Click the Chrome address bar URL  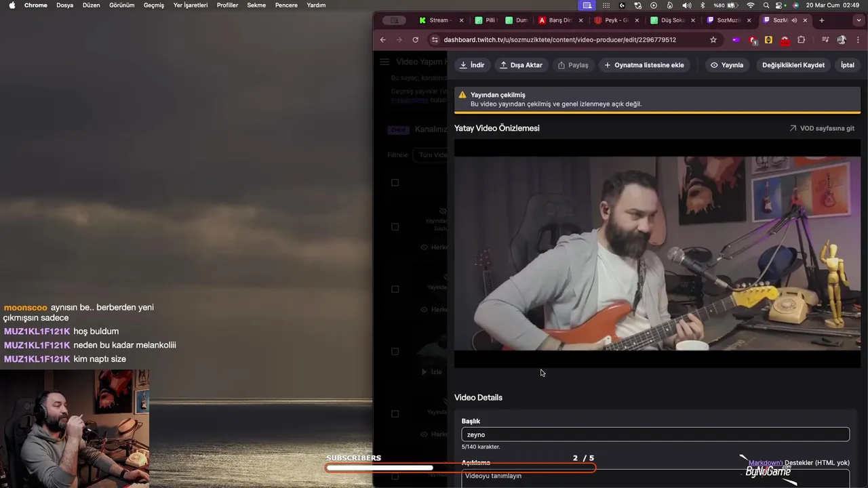(559, 40)
